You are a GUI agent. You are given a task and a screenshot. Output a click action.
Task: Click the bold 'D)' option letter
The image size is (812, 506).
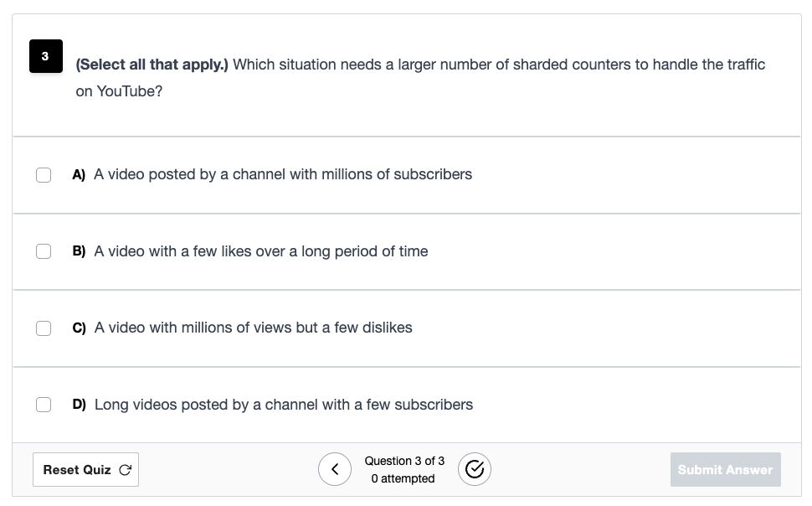pos(80,405)
